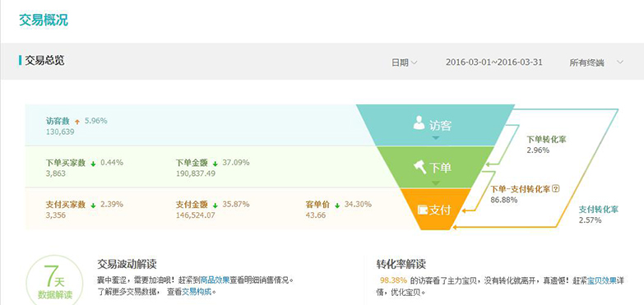
Task: Click the green down arrow beside 支付买家数
Action: 93,206
